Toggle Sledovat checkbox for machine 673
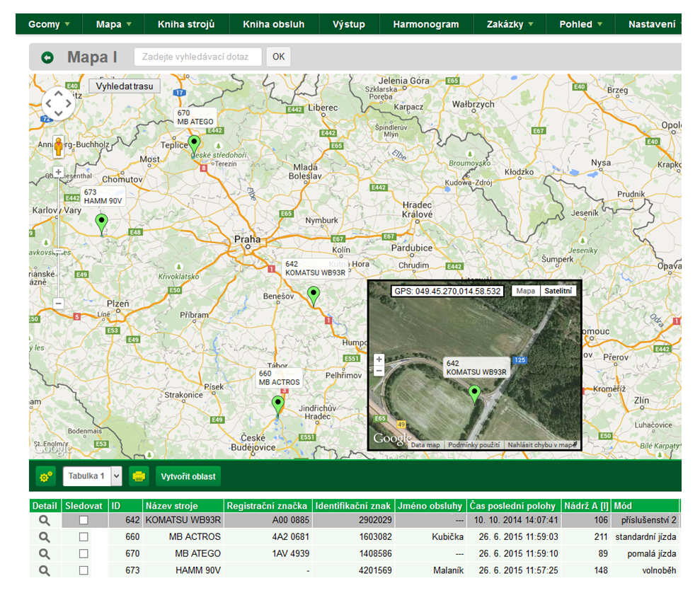 (84, 570)
